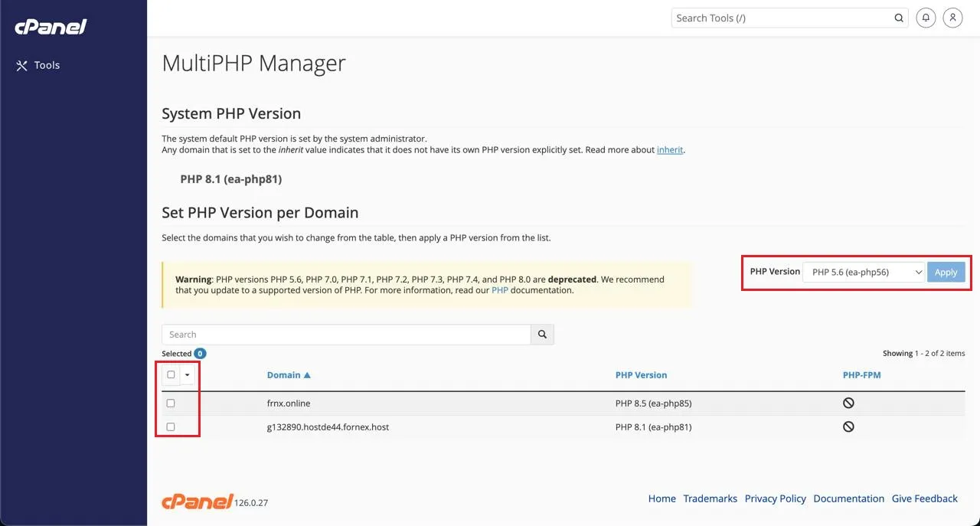Click the Tools wrench icon in sidebar
This screenshot has width=980, height=526.
pos(21,66)
